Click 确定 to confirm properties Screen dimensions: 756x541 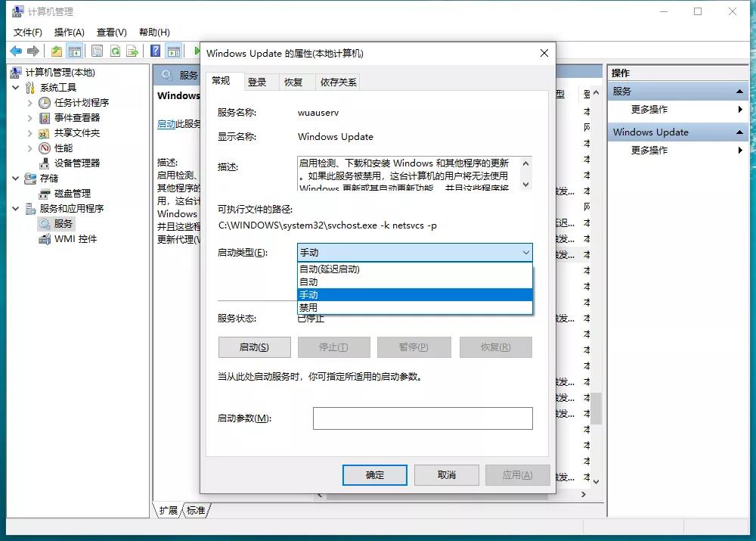[x=375, y=475]
